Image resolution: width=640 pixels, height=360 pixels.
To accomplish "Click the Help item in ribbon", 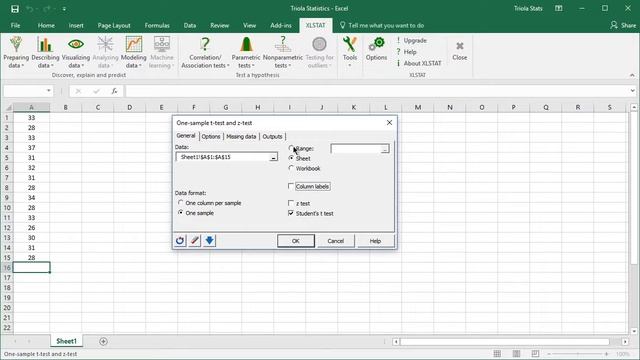I will tap(406, 52).
